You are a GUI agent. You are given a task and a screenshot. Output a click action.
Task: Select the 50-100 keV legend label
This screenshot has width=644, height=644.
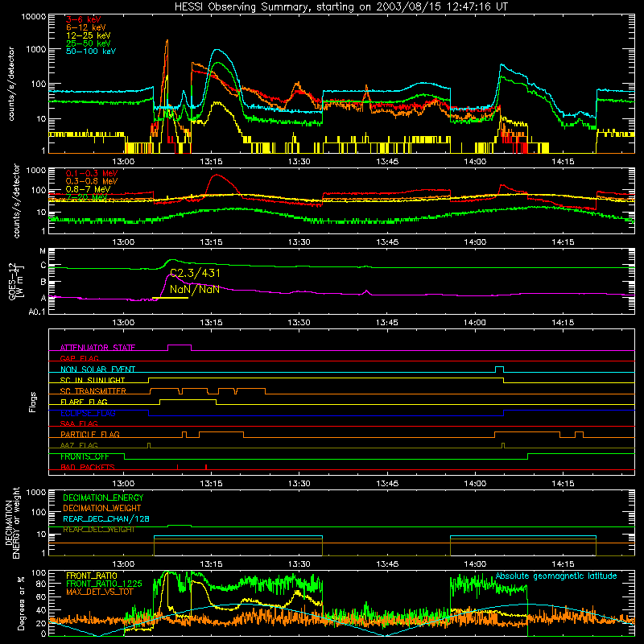click(91, 52)
